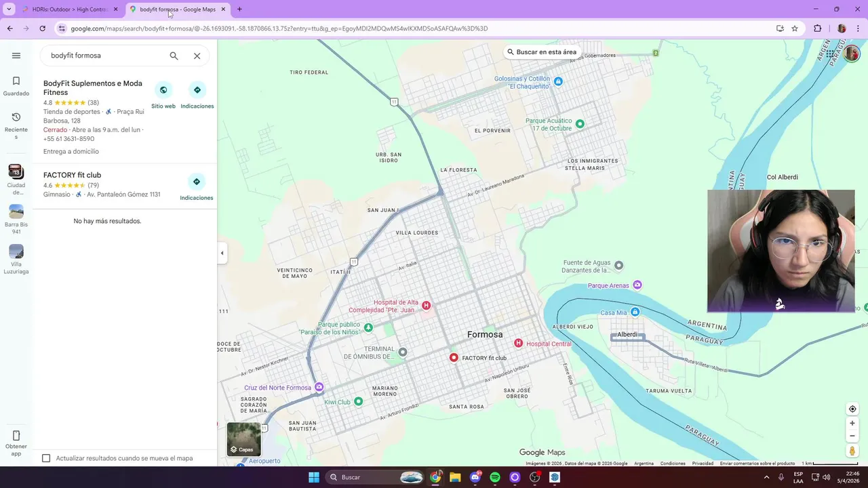Focus the bodyfit formosa search field
868x488 pixels.
(106, 56)
